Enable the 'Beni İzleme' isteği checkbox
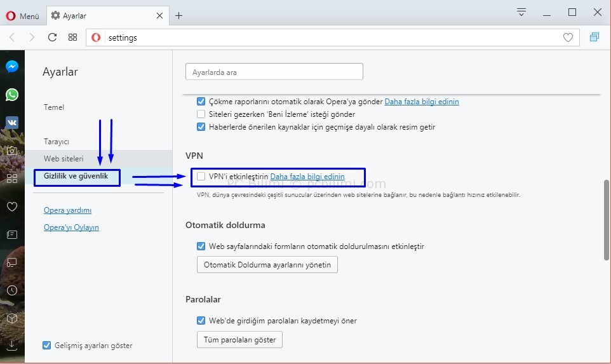The height and width of the screenshot is (364, 611). click(x=201, y=114)
